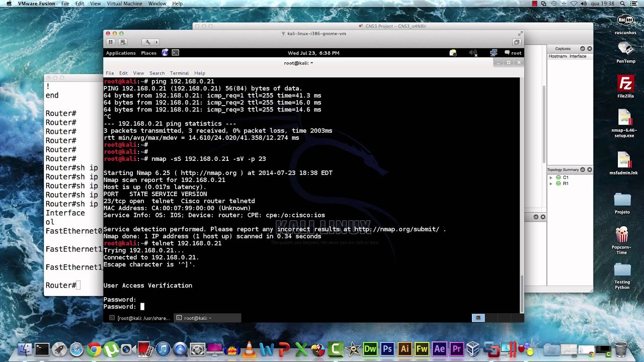Open the root user menu in Kali panel
The height and width of the screenshot is (362, 644).
click(x=513, y=53)
